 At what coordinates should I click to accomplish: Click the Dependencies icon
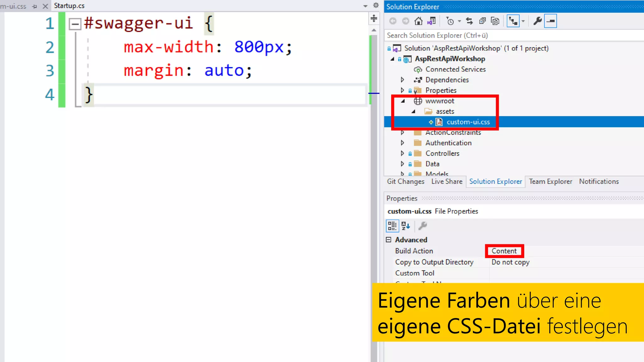pyautogui.click(x=418, y=80)
